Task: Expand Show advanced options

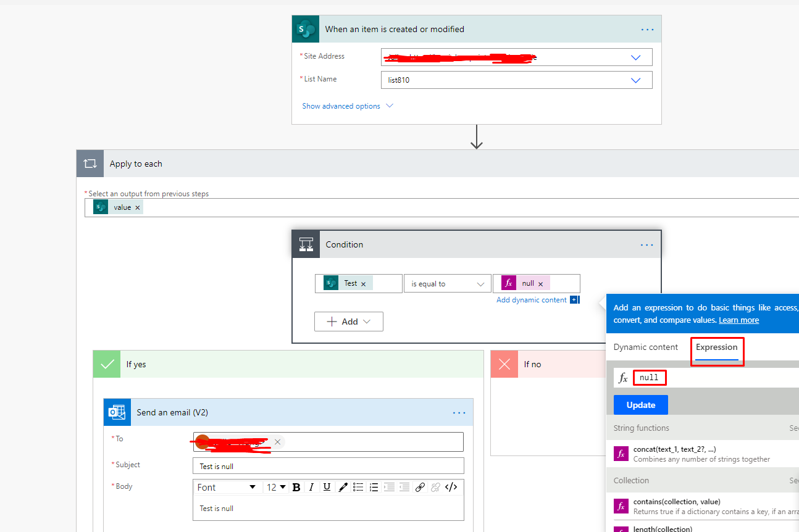Action: click(x=348, y=106)
